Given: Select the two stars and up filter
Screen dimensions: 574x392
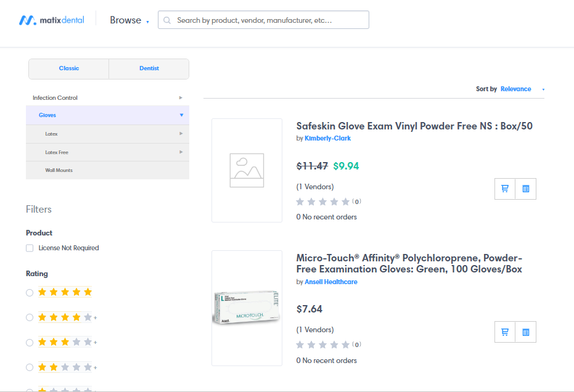Looking at the screenshot, I should click(30, 367).
